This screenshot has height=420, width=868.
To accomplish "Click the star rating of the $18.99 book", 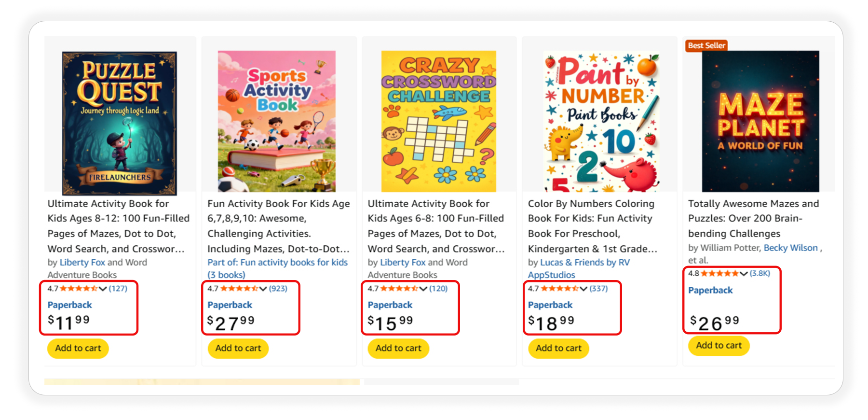I will pyautogui.click(x=559, y=289).
